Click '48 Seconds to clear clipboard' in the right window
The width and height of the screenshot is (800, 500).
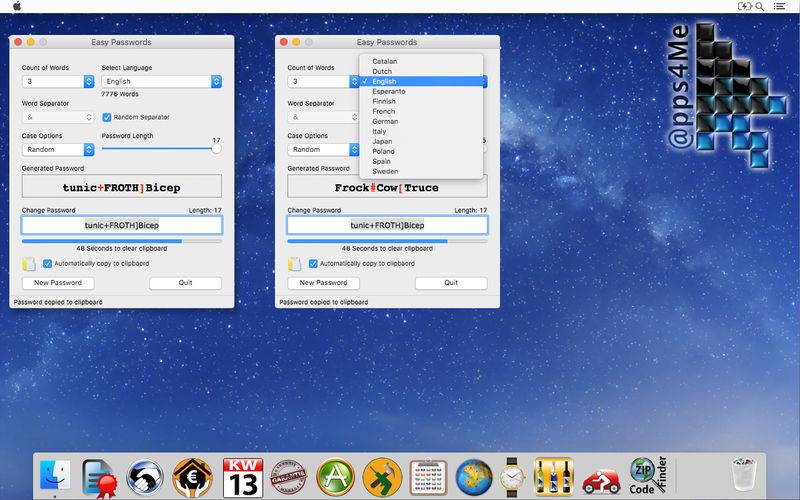387,248
